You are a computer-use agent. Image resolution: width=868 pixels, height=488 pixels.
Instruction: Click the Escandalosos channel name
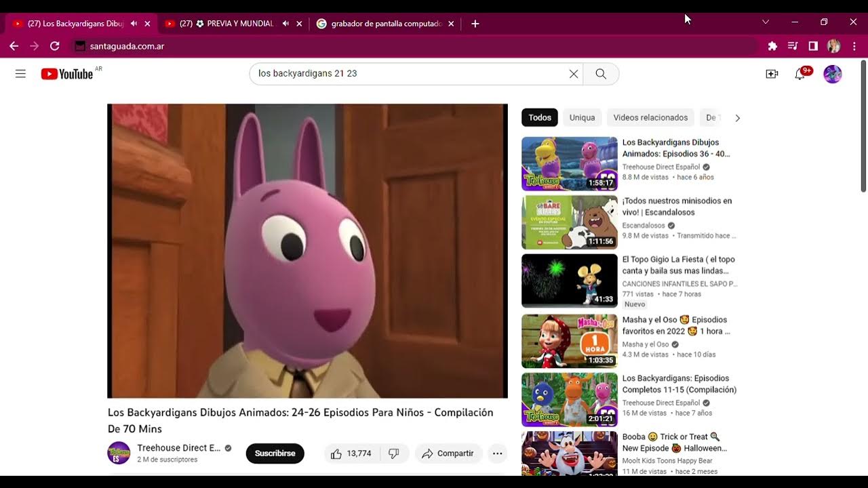(x=644, y=226)
